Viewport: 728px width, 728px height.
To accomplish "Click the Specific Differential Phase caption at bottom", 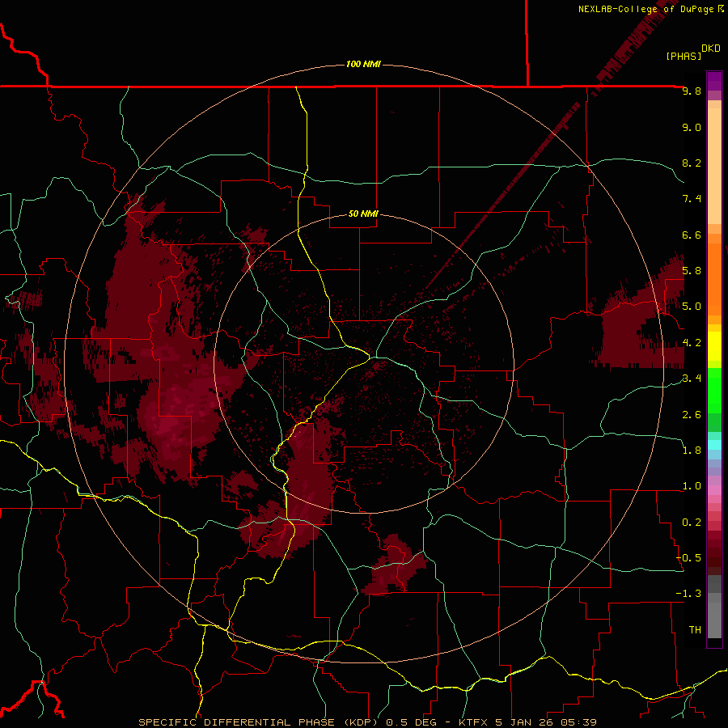I will pos(368,722).
